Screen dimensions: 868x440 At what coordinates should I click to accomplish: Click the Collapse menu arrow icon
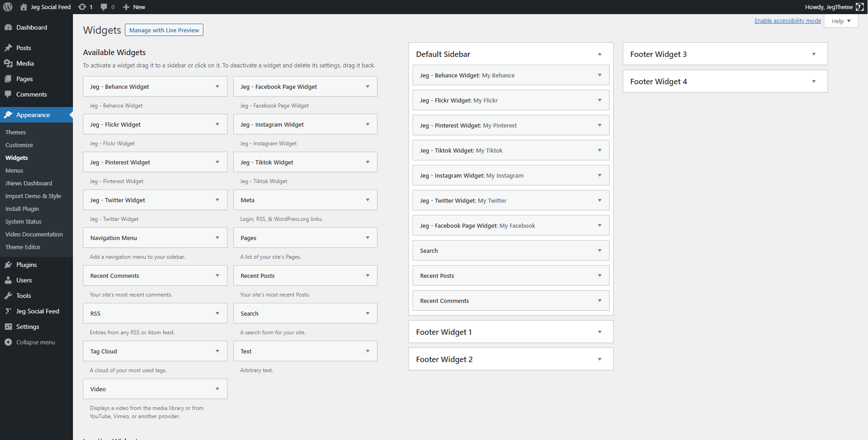point(8,342)
